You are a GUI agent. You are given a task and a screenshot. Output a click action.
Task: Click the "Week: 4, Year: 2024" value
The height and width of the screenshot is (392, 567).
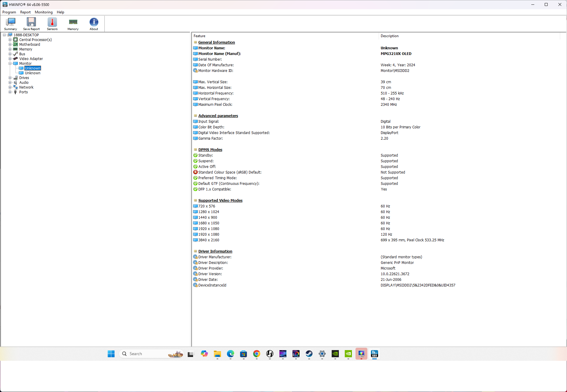click(398, 65)
